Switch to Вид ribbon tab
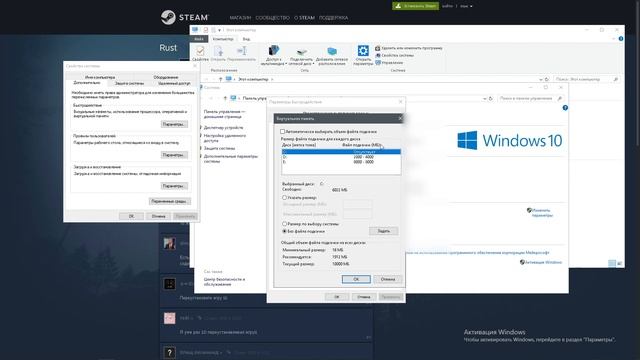 tap(246, 39)
